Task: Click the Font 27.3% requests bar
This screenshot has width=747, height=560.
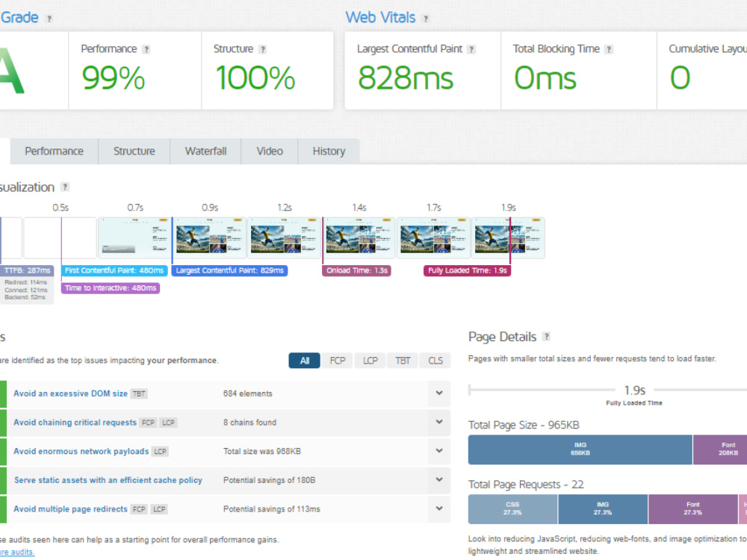Action: coord(692,508)
